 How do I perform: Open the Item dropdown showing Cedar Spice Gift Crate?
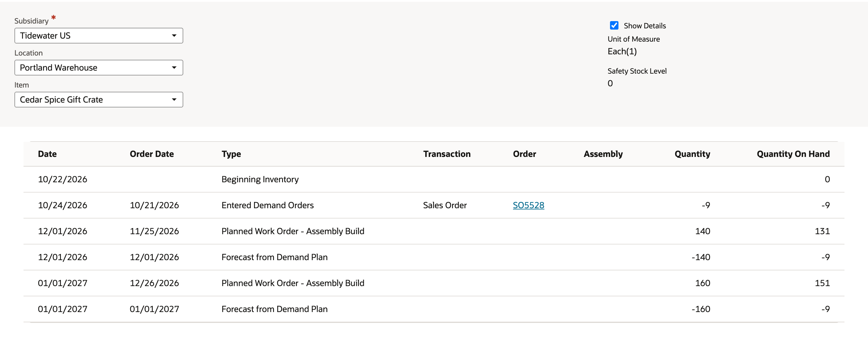[x=99, y=100]
